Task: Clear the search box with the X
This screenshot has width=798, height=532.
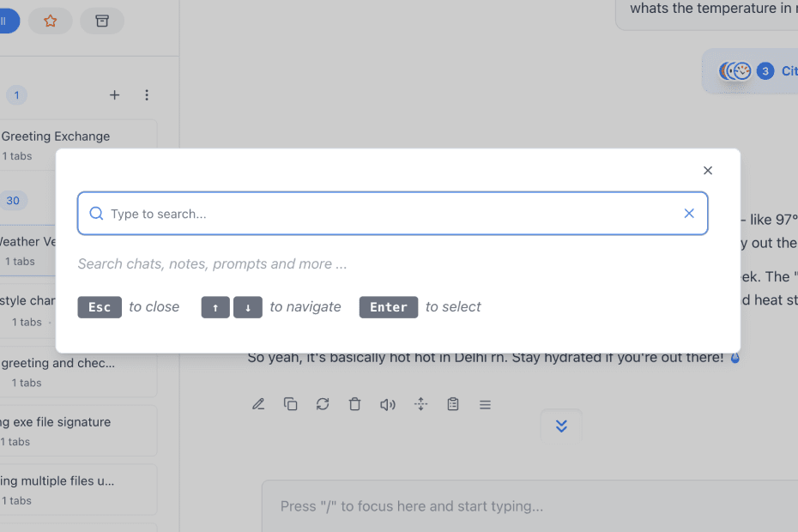Action: (x=689, y=213)
